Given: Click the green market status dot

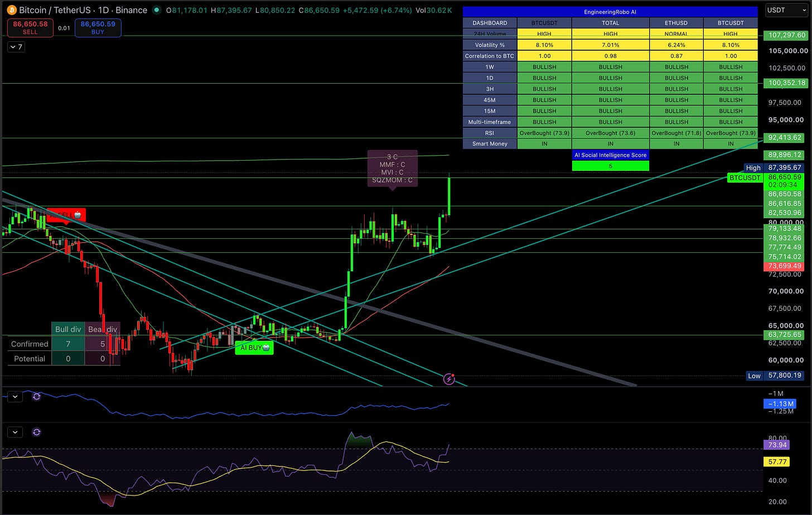Looking at the screenshot, I should click(x=157, y=10).
